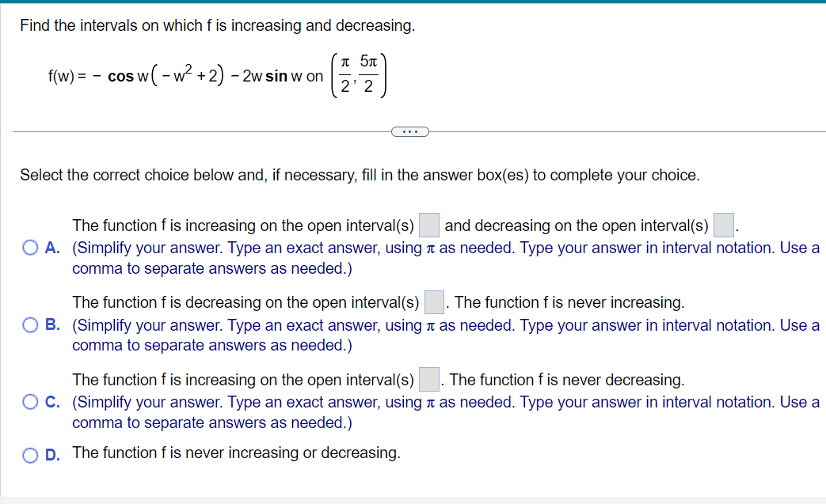Click the increasing intervals answer box in choice A
Viewport: 826px width, 504px height.
pyautogui.click(x=428, y=225)
